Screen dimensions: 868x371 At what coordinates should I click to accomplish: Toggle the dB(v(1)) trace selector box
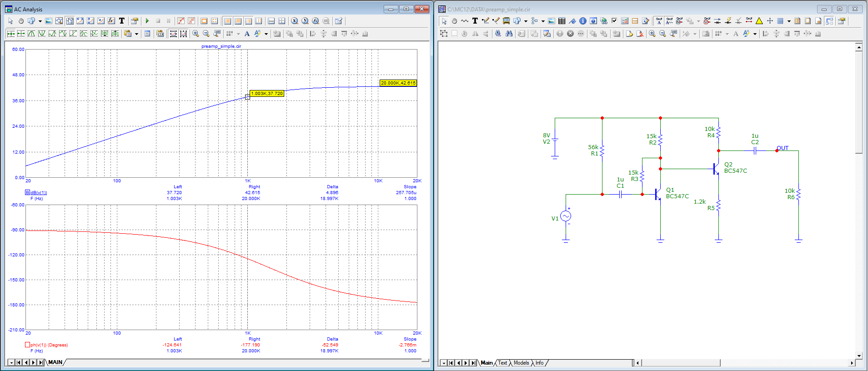(27, 192)
